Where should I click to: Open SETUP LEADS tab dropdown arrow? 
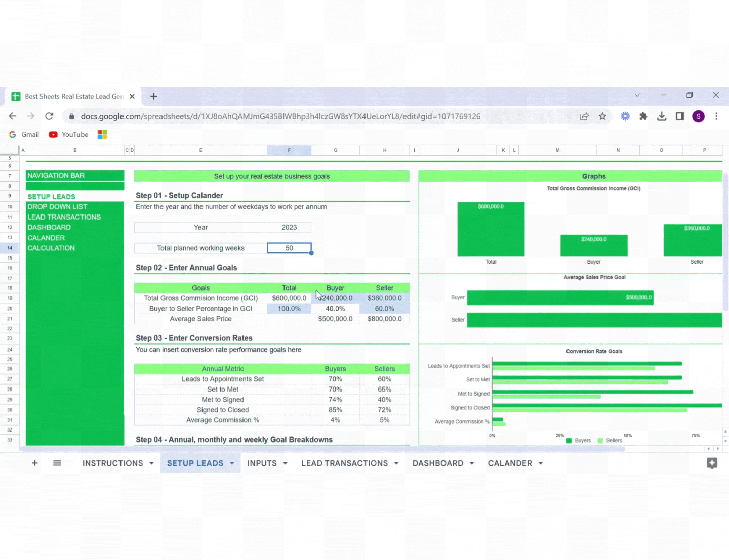coord(232,463)
